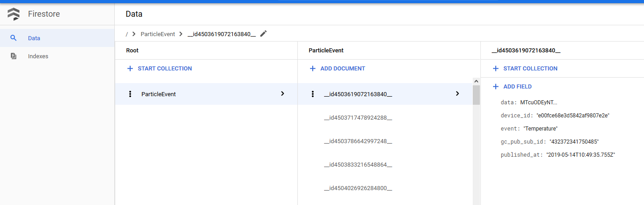Click the Firestore product name
This screenshot has width=644, height=205.
[x=44, y=14]
